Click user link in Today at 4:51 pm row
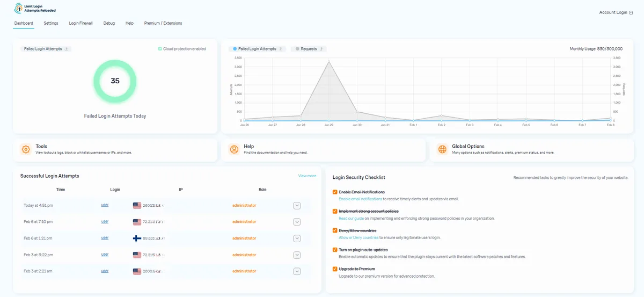The width and height of the screenshot is (644, 297). click(105, 205)
